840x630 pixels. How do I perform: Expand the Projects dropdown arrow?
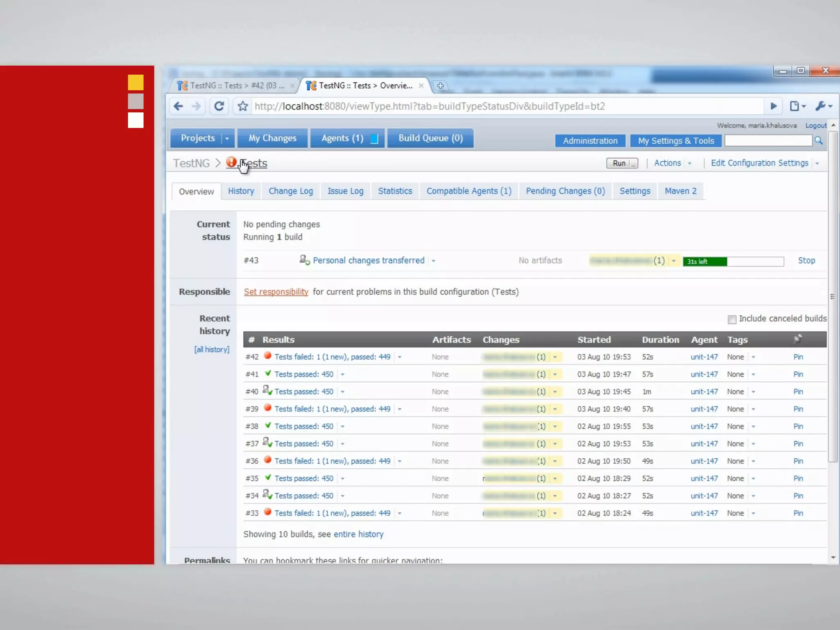pos(227,139)
